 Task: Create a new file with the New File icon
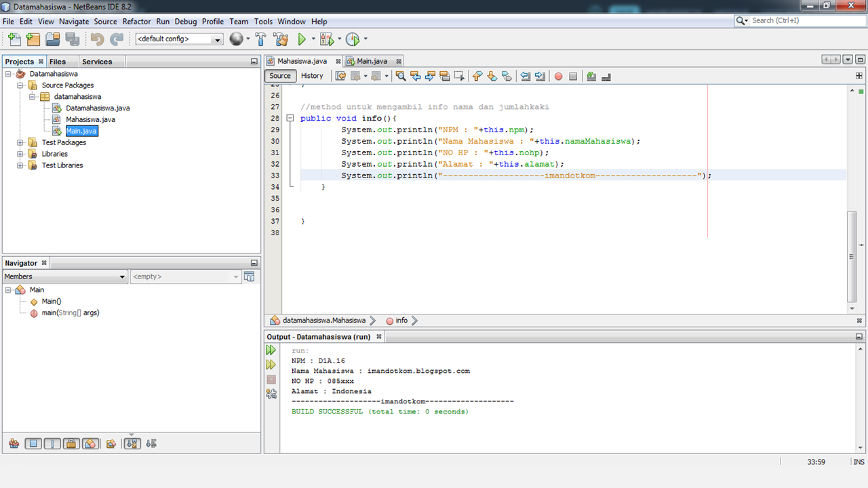[x=14, y=39]
